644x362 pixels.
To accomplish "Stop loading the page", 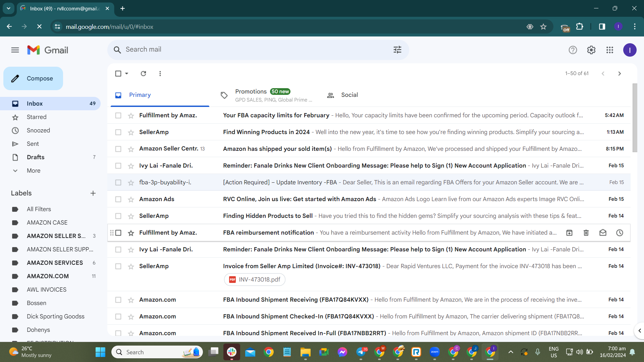I will tap(39, 27).
